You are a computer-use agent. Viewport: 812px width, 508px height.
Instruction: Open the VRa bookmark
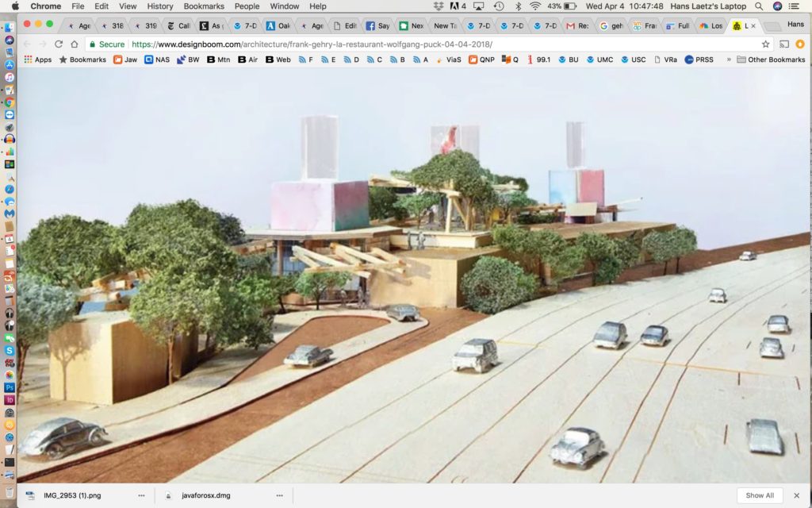click(x=665, y=60)
